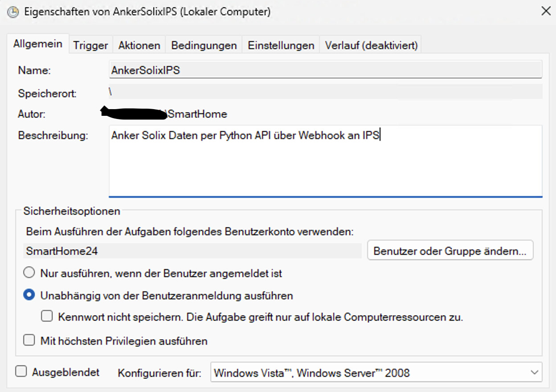Expand the 'Konfigurieren für' dropdown
The image size is (556, 392).
(376, 372)
